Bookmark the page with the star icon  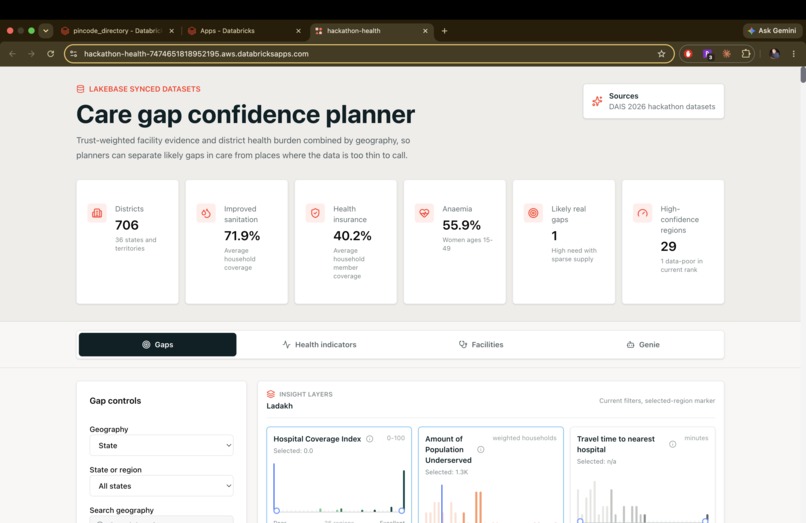click(662, 53)
